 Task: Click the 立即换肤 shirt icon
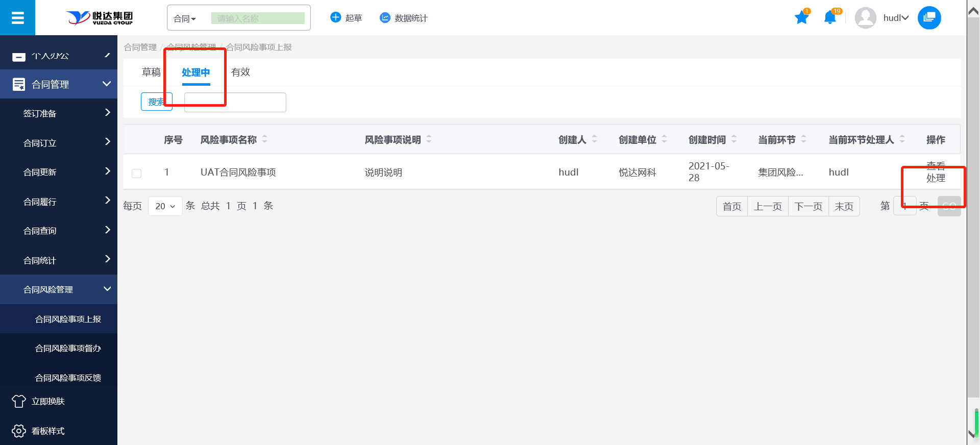pyautogui.click(x=19, y=402)
